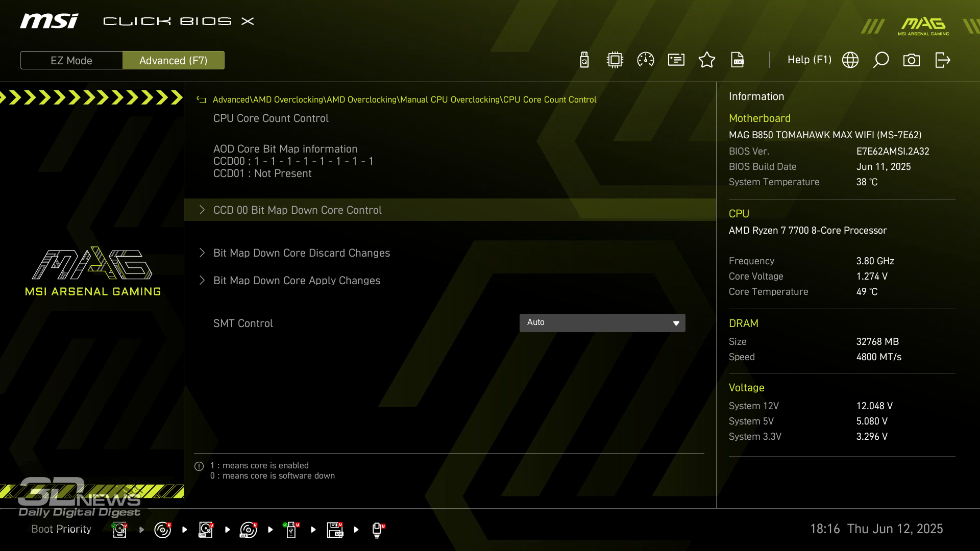The image size is (980, 551).
Task: Click the Voltage section heading
Action: 746,388
